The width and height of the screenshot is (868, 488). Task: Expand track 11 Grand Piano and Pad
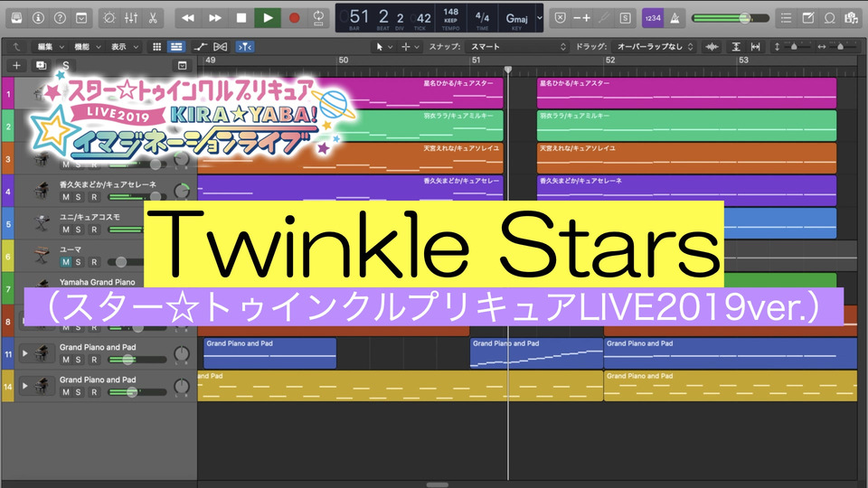pos(24,353)
